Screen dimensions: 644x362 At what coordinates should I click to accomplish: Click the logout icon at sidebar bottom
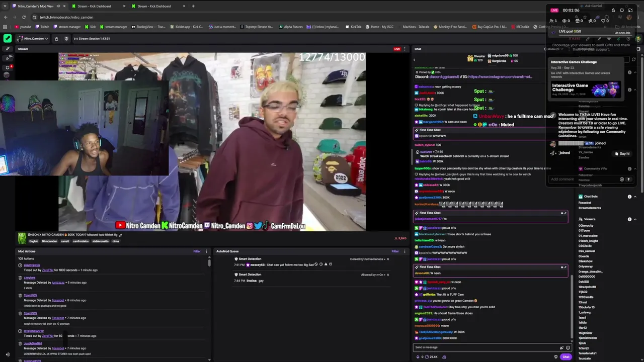pyautogui.click(x=7, y=354)
